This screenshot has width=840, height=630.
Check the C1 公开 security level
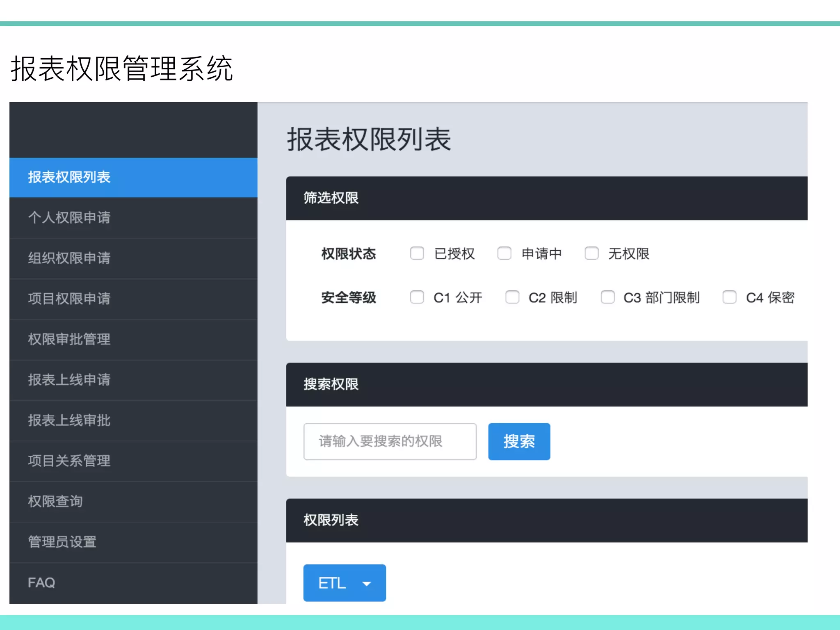point(417,297)
